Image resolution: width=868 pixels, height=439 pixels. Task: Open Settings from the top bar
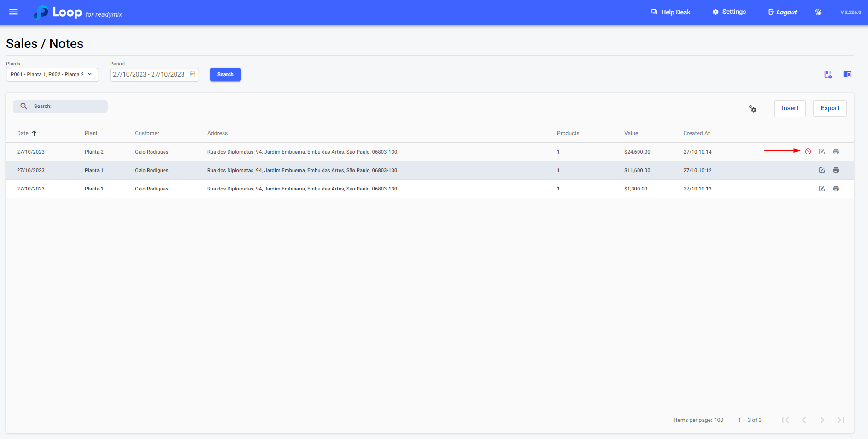[x=729, y=12]
